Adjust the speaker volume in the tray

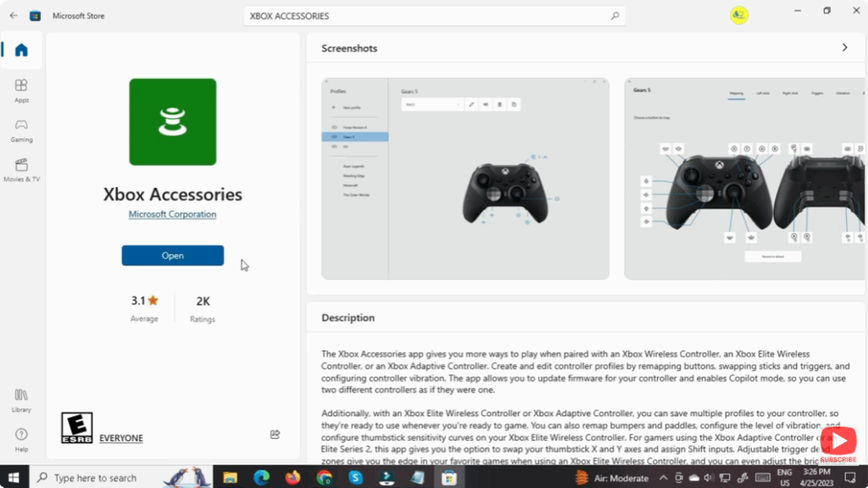point(709,477)
